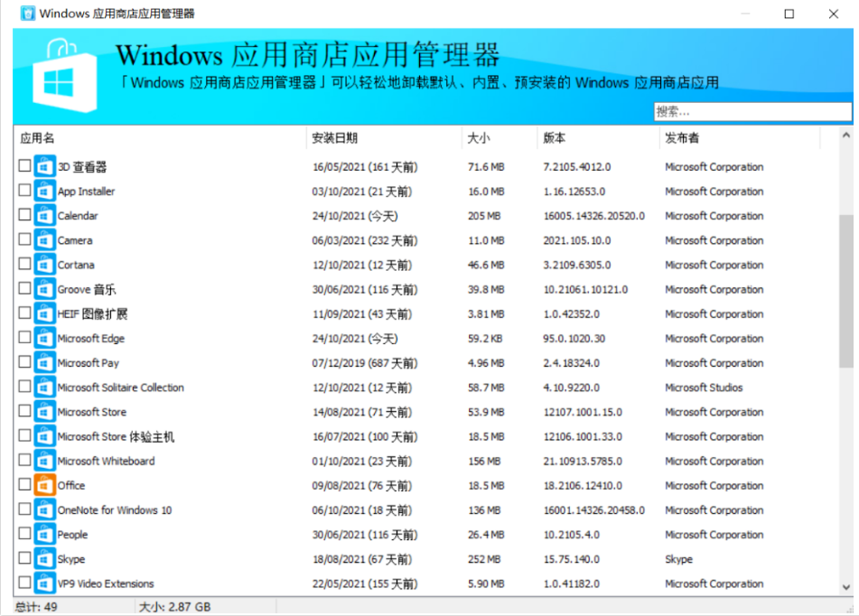Click the 3D 查看器 app icon
Viewport: 859px width, 616px height.
[44, 166]
